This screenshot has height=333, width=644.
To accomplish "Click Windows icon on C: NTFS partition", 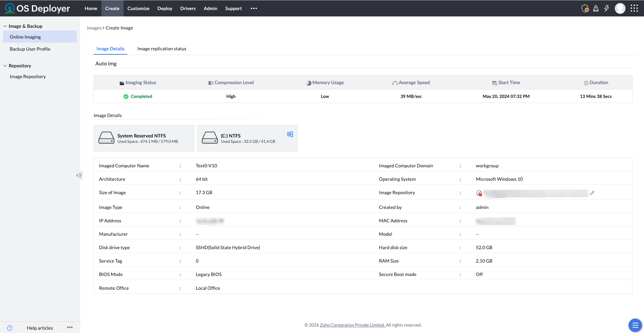I will pyautogui.click(x=290, y=134).
